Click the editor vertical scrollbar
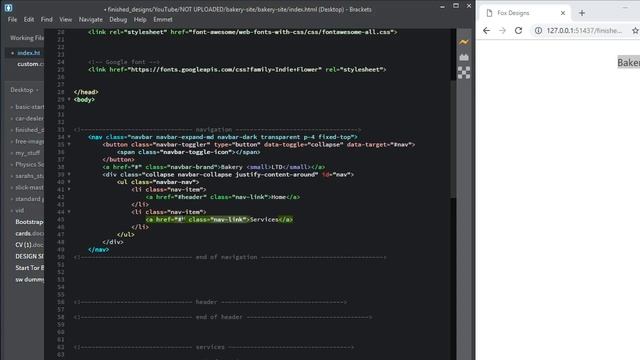Viewport: 640px width, 360px height. point(453,139)
